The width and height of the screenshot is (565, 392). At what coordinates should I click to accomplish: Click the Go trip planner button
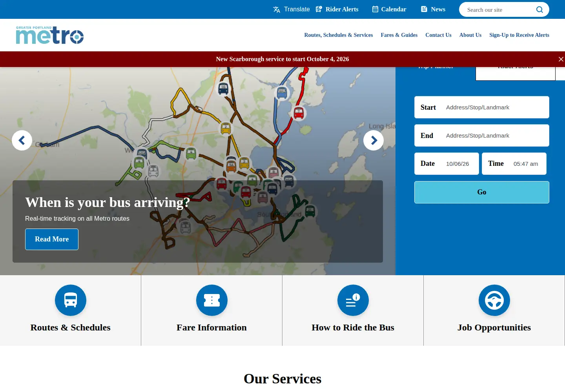482,192
